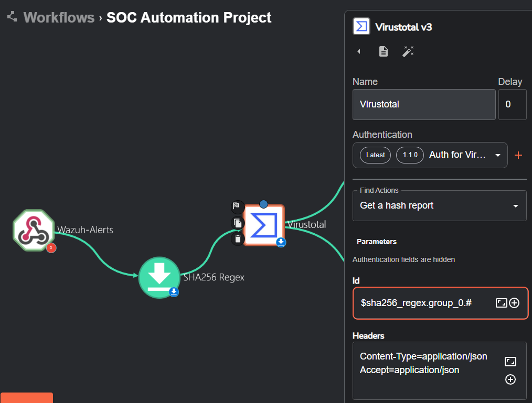This screenshot has width=532, height=403.
Task: Delete the Virustotal node with trash icon
Action: (x=238, y=239)
